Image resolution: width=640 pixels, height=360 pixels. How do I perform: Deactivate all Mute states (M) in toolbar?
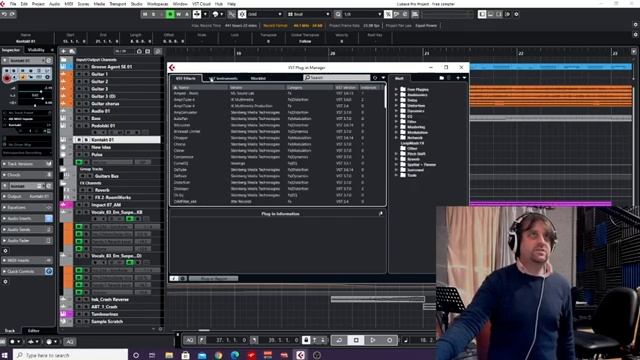tap(145, 14)
